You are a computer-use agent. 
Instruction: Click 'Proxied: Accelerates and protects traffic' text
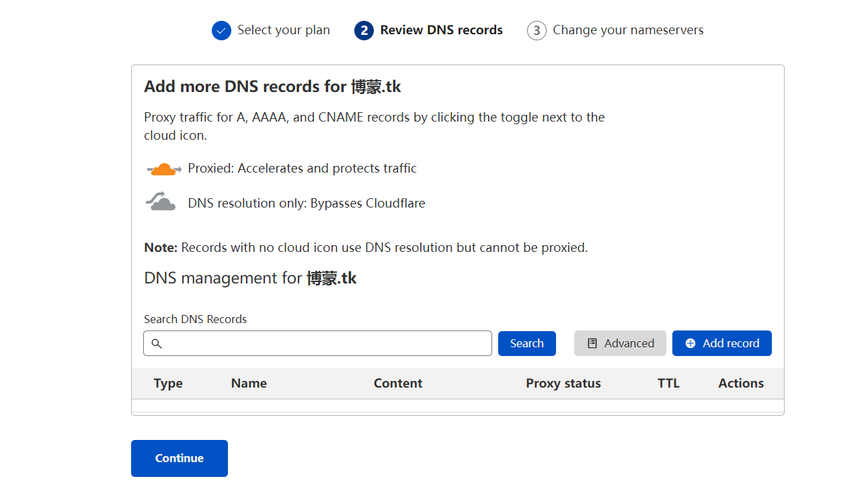tap(303, 169)
